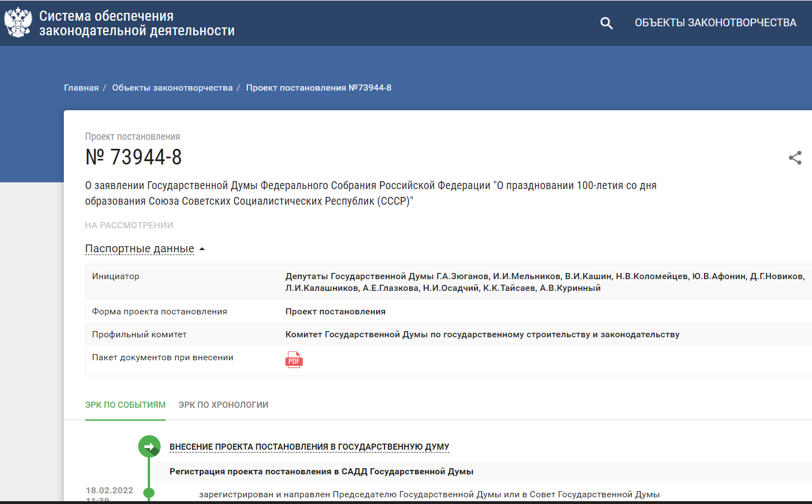The image size is (812, 504).
Task: Click Пакет документов при внесении label
Action: [x=163, y=357]
